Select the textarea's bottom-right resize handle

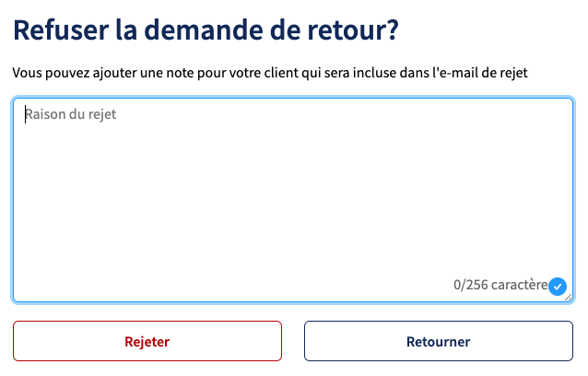coord(569,298)
